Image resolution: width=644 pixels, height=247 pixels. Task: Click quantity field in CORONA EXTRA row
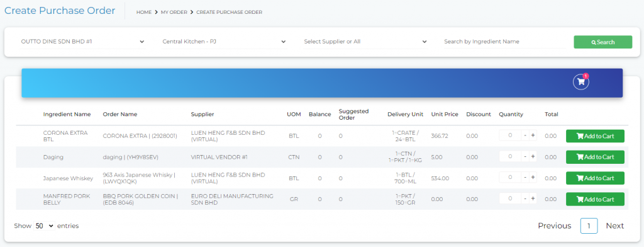511,136
